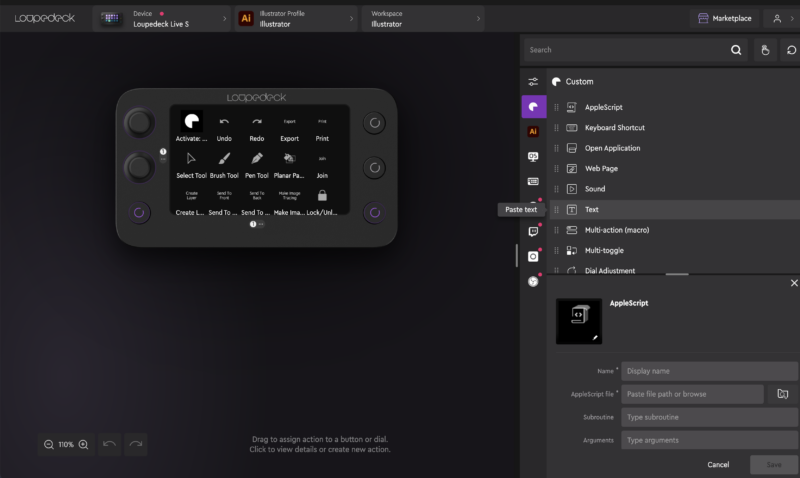Choose the Pen Tool touch button
Image resolution: width=800 pixels, height=478 pixels.
257,164
